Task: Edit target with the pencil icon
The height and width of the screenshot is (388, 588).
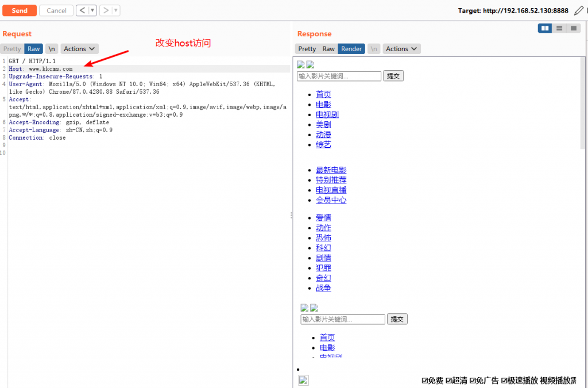Action: [579, 10]
